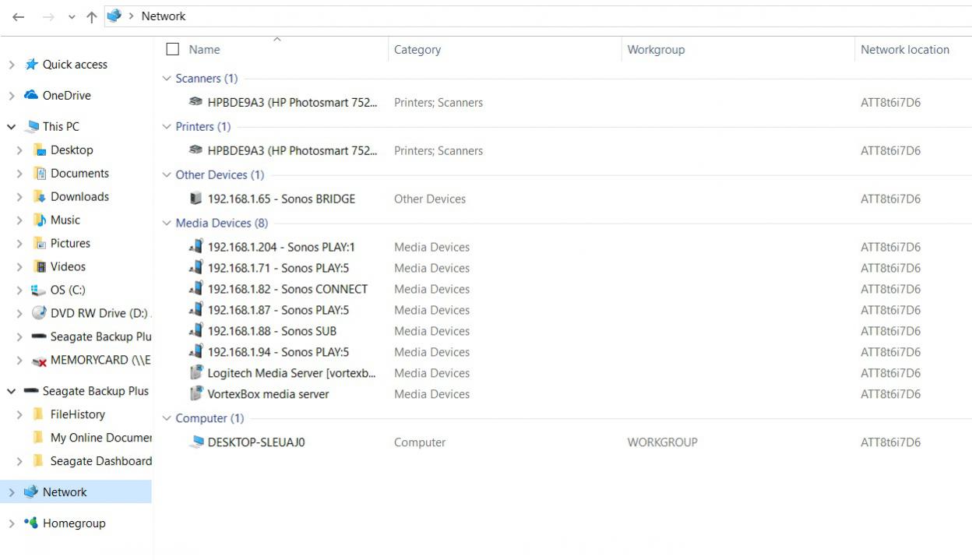Click the Music folder icon in sidebar
The height and width of the screenshot is (560, 972).
pos(40,220)
